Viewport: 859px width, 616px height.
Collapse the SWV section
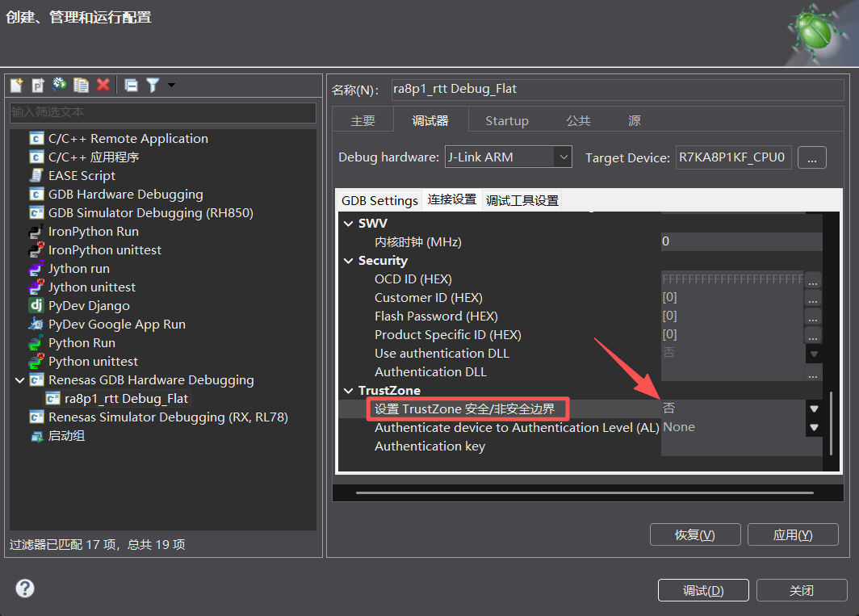(x=349, y=224)
